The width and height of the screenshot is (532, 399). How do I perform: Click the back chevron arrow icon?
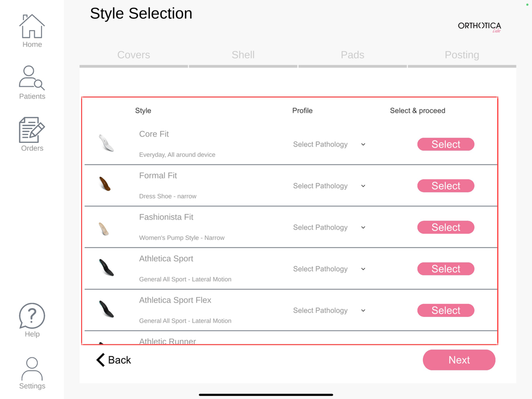coord(100,360)
